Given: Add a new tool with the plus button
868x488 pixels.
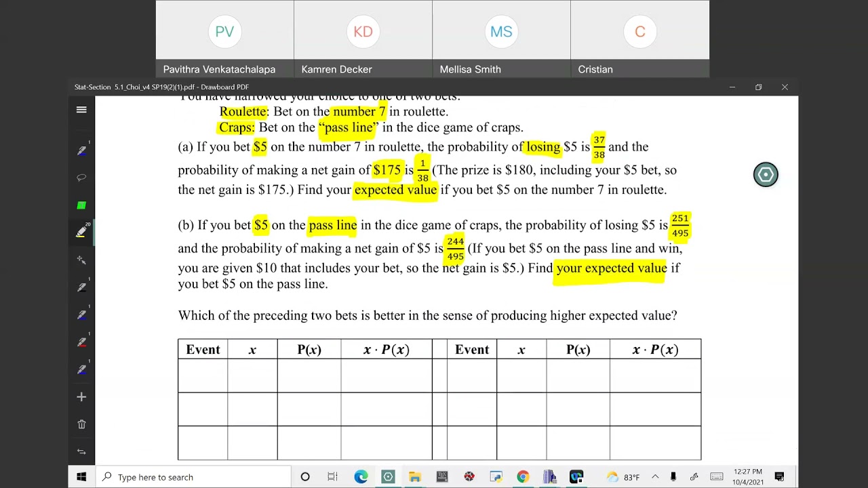Looking at the screenshot, I should 81,397.
